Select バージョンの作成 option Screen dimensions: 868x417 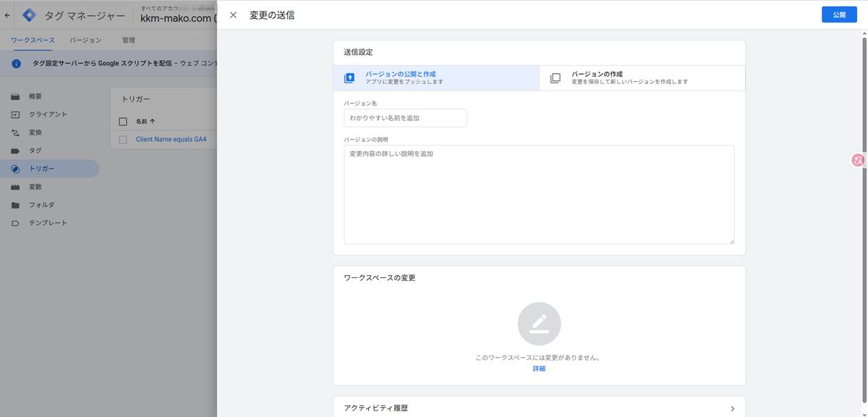click(x=642, y=77)
